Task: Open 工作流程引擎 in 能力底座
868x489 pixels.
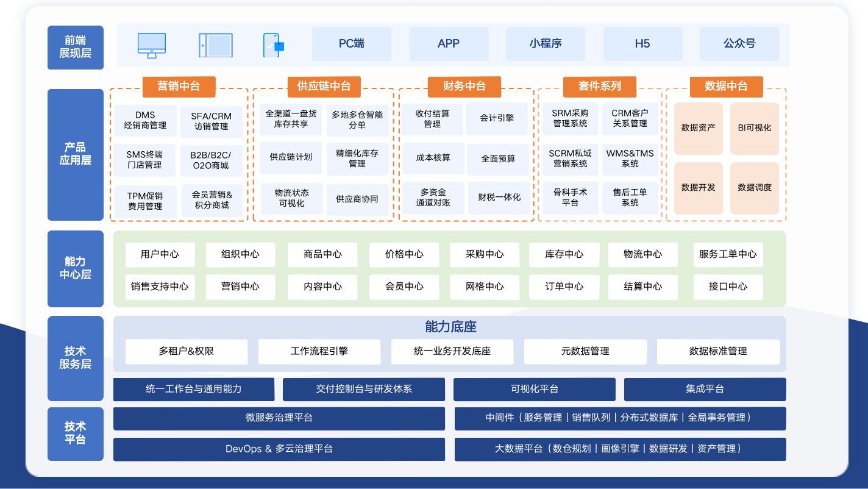Action: coord(319,352)
